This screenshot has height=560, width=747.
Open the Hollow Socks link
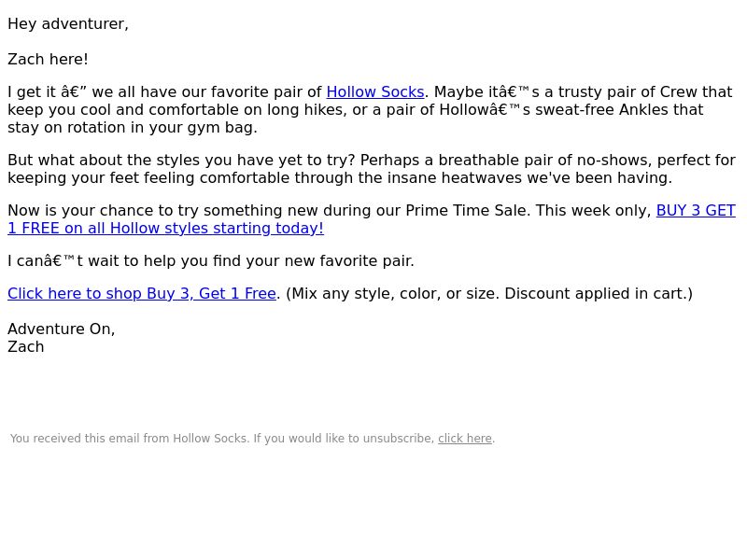point(375,91)
